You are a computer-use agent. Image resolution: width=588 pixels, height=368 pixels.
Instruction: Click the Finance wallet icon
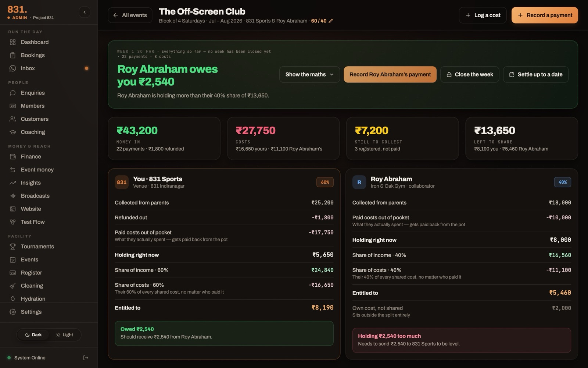point(13,156)
